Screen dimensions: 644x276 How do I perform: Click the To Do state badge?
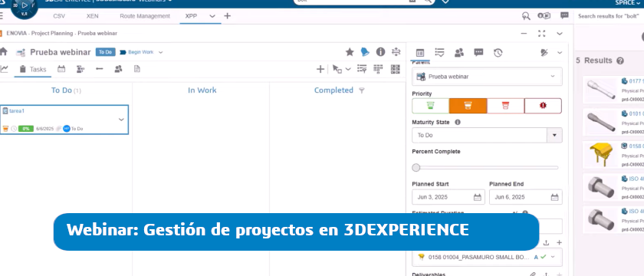pos(106,52)
